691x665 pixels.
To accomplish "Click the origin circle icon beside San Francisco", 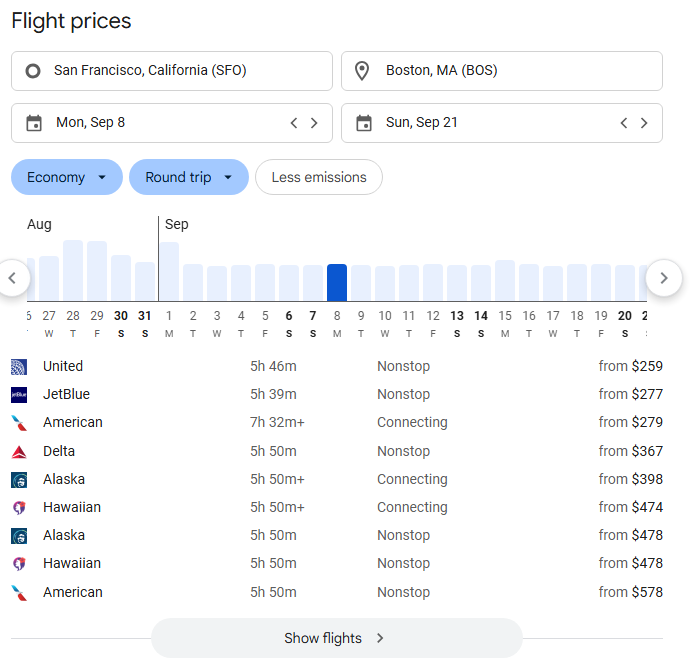I will coord(34,71).
